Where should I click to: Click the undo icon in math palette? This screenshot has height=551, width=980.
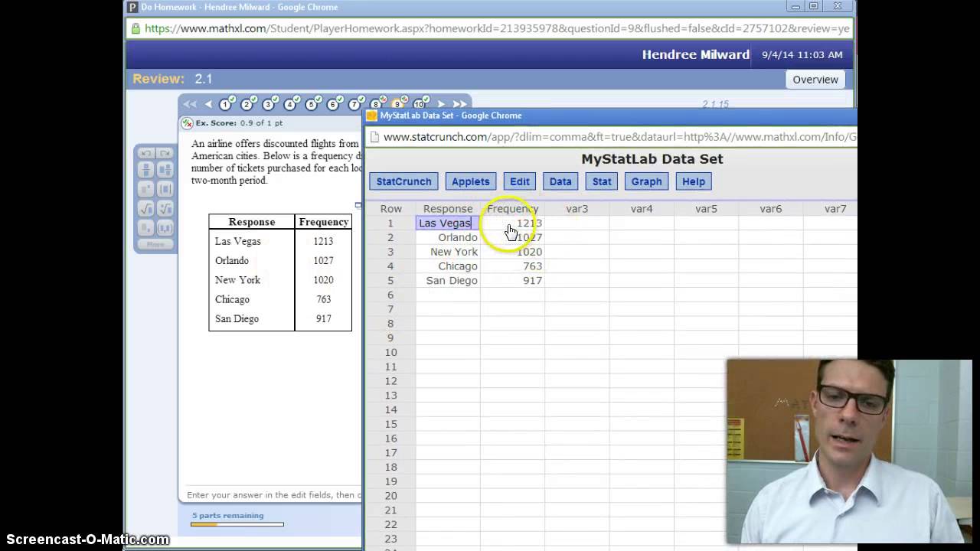point(145,153)
